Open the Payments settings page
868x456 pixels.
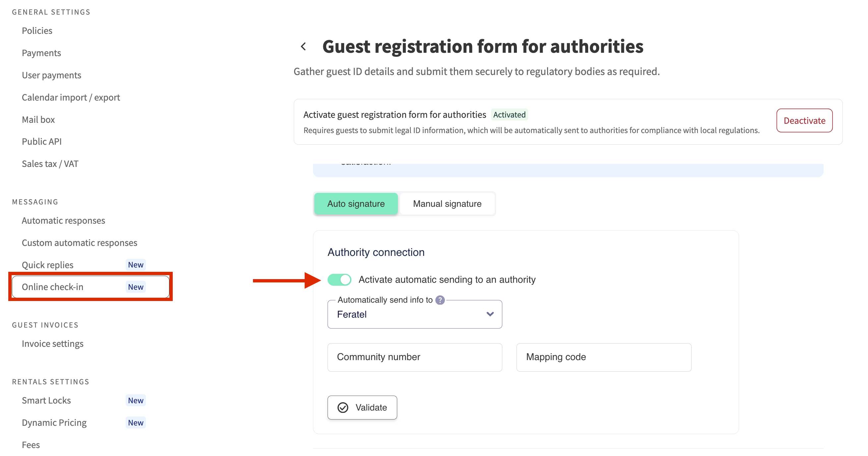41,53
